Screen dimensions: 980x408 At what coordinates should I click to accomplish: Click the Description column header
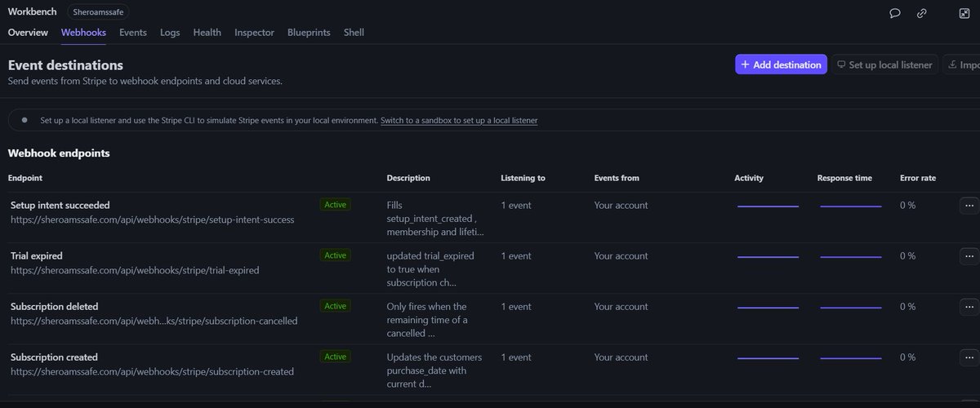[x=408, y=178]
